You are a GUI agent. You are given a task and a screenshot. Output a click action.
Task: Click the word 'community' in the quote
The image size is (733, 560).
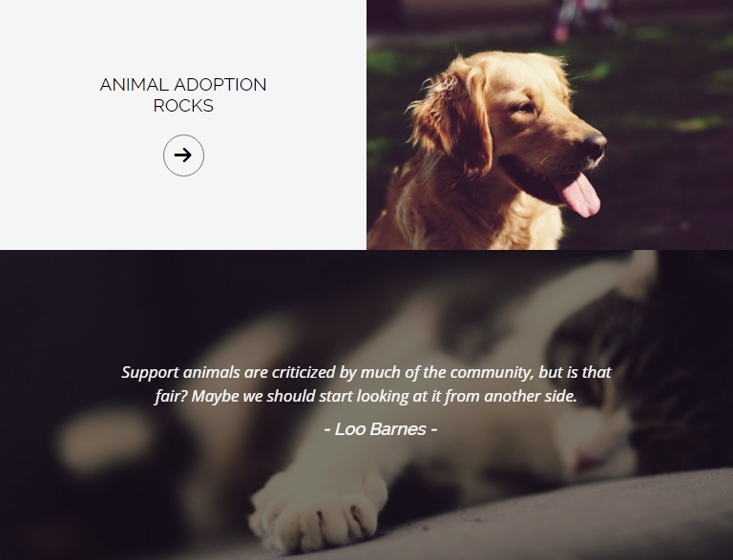[x=492, y=373]
